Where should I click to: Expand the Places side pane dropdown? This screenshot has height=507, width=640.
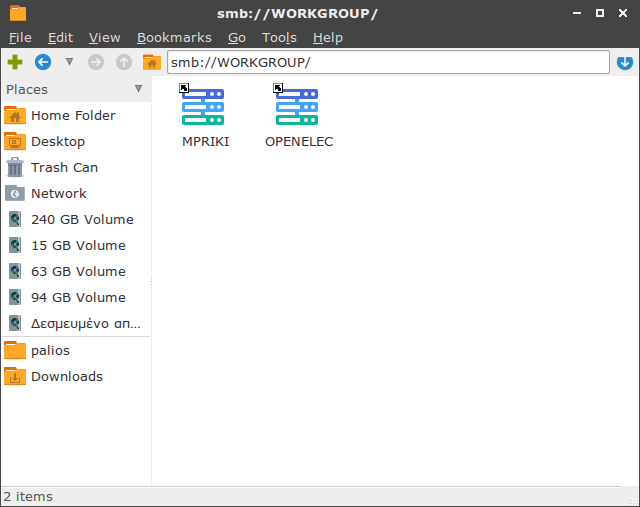click(x=138, y=89)
